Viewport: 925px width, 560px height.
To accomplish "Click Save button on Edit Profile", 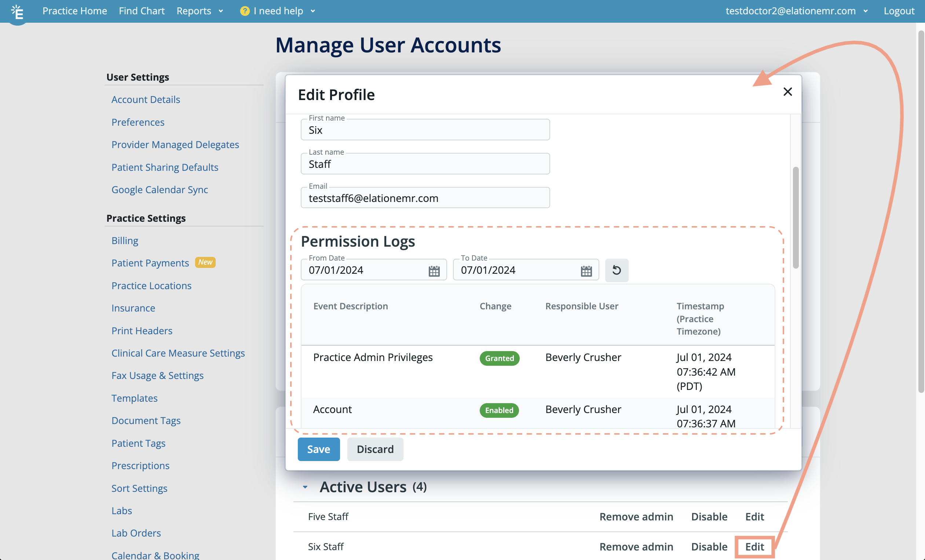I will coord(318,448).
